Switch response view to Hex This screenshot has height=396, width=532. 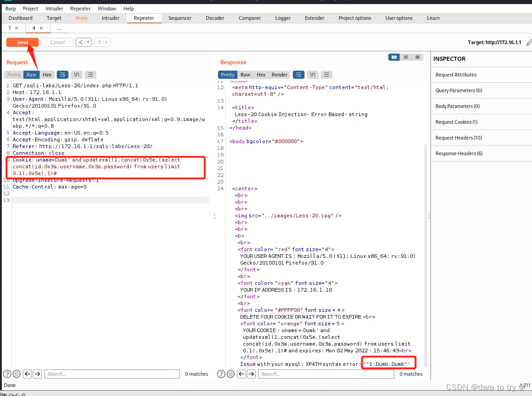click(x=261, y=75)
